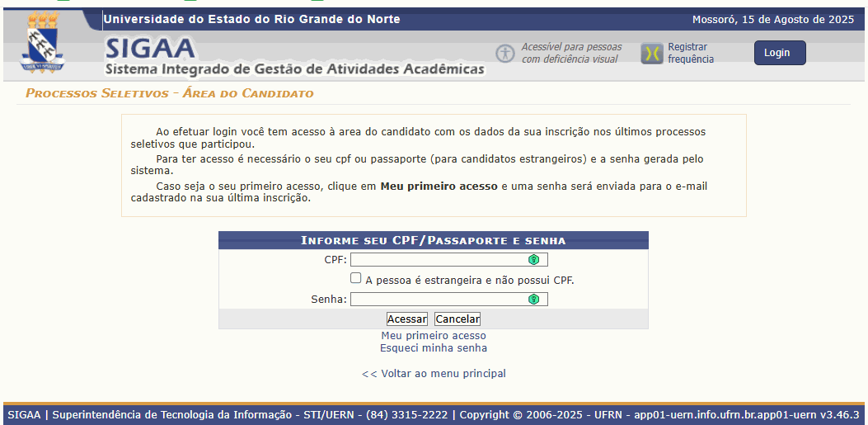Check the foreigner without CPF checkbox
The height and width of the screenshot is (425, 868).
coord(356,279)
